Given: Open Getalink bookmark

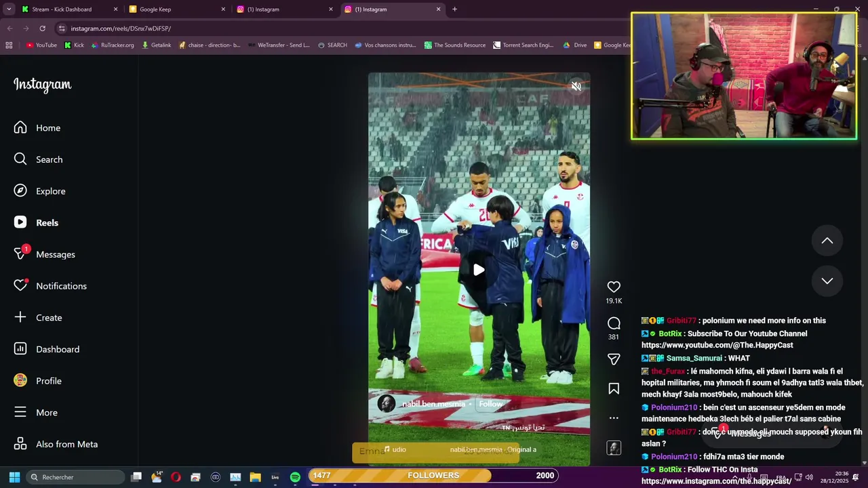Looking at the screenshot, I should (x=156, y=45).
